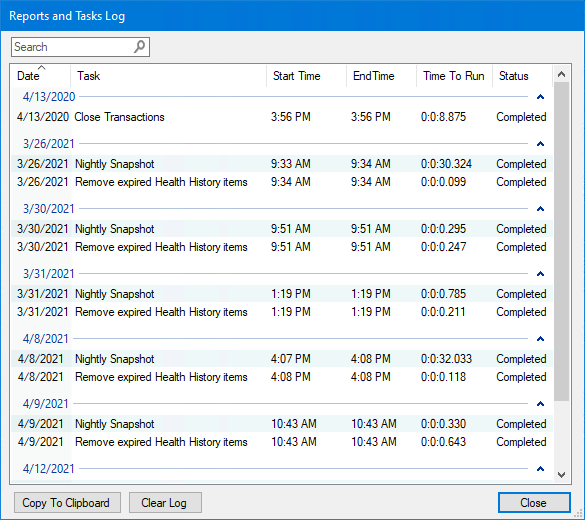Collapse the 3/31/2021 group chevron

point(540,274)
